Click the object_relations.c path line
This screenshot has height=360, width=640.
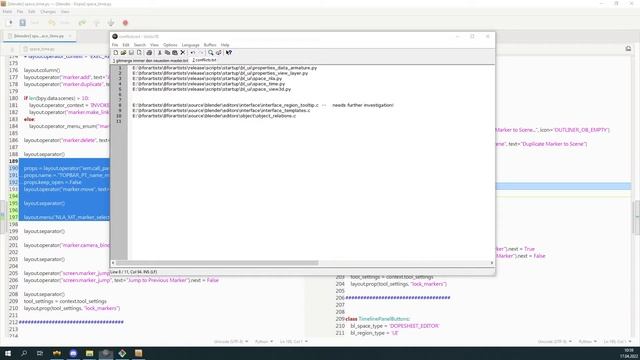click(214, 116)
